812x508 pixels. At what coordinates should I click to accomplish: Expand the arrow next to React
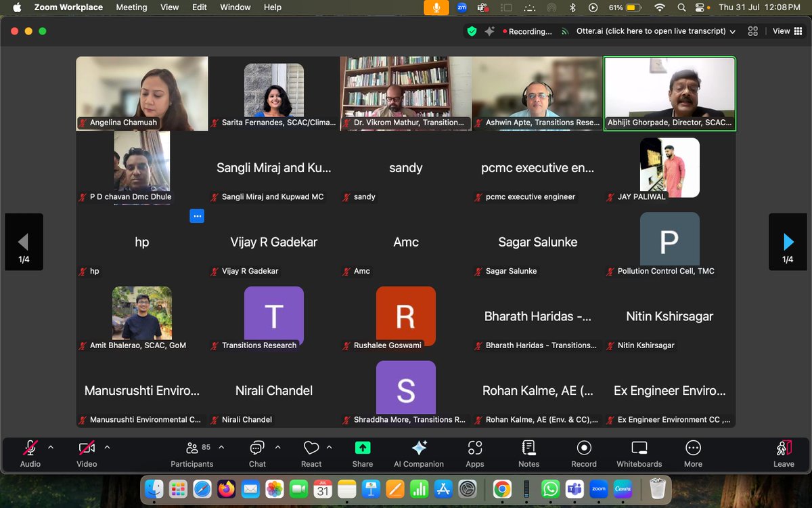tap(330, 447)
